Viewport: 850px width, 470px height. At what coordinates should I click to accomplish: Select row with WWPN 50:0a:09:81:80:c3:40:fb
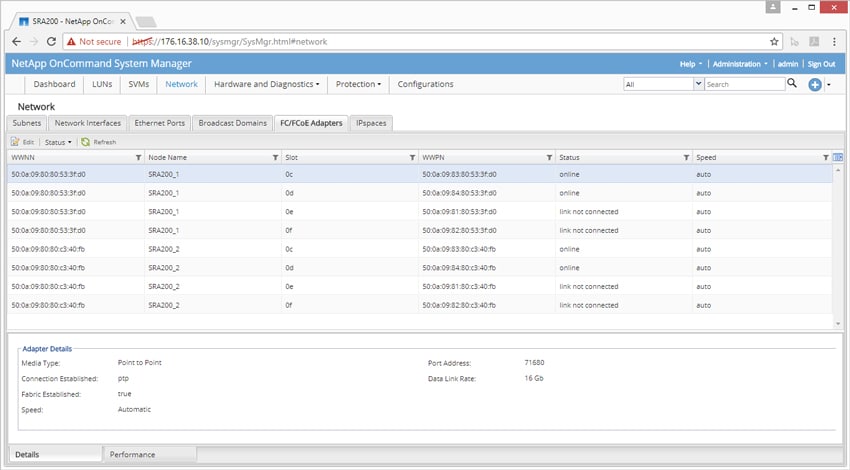click(x=420, y=286)
